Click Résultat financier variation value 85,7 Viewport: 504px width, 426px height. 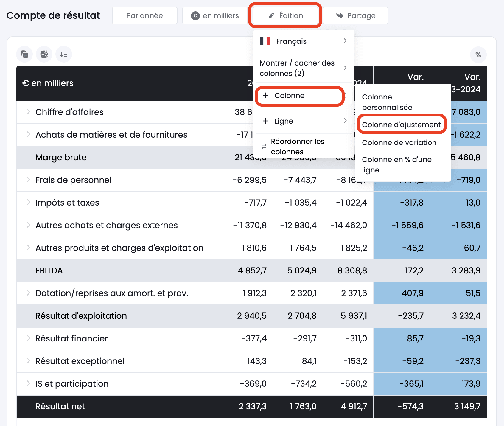(x=415, y=338)
